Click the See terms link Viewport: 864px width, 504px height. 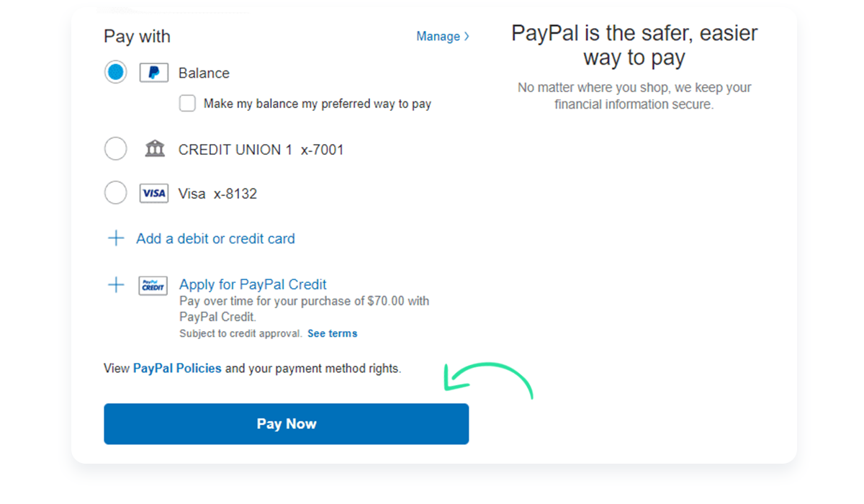pyautogui.click(x=332, y=333)
